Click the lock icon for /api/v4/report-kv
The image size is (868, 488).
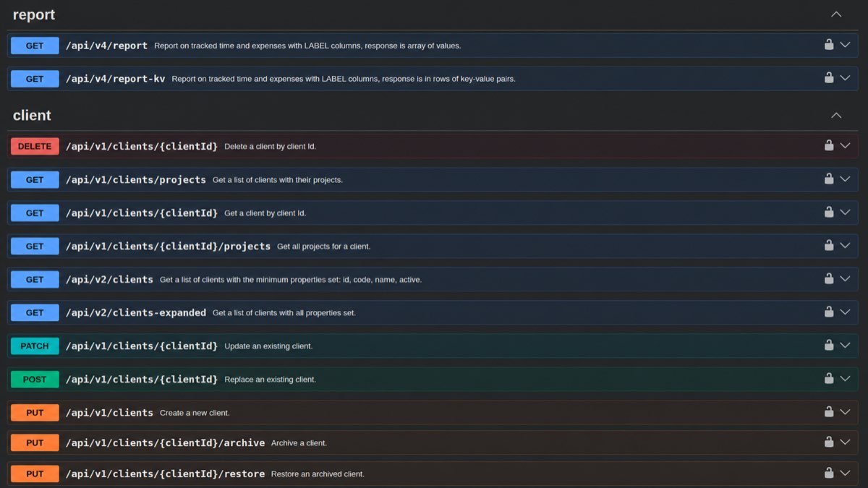(x=829, y=78)
